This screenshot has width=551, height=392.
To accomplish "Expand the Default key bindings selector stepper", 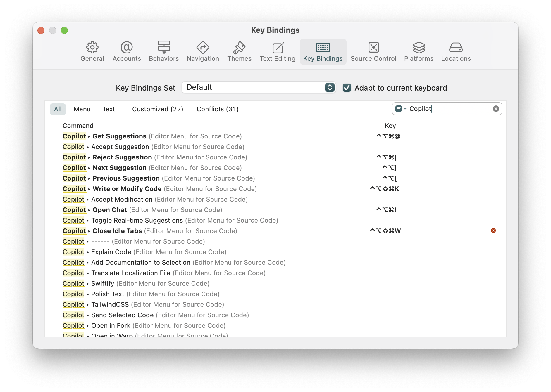I will click(x=329, y=87).
